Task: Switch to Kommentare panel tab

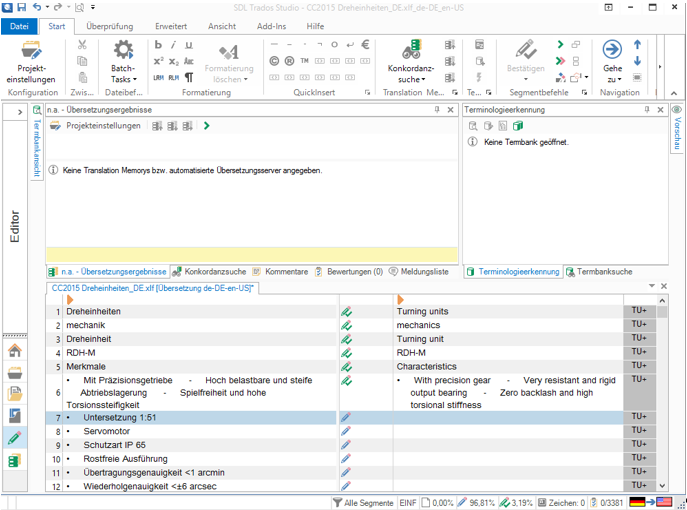Action: pos(280,272)
